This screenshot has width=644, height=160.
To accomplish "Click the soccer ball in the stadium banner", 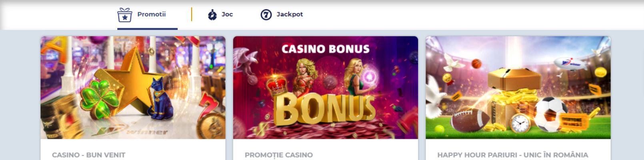I will 551,114.
